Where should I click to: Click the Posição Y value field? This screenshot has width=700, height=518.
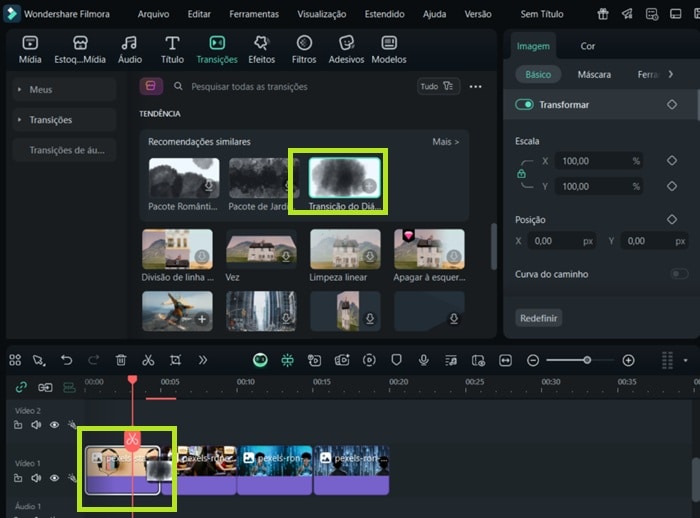click(654, 241)
